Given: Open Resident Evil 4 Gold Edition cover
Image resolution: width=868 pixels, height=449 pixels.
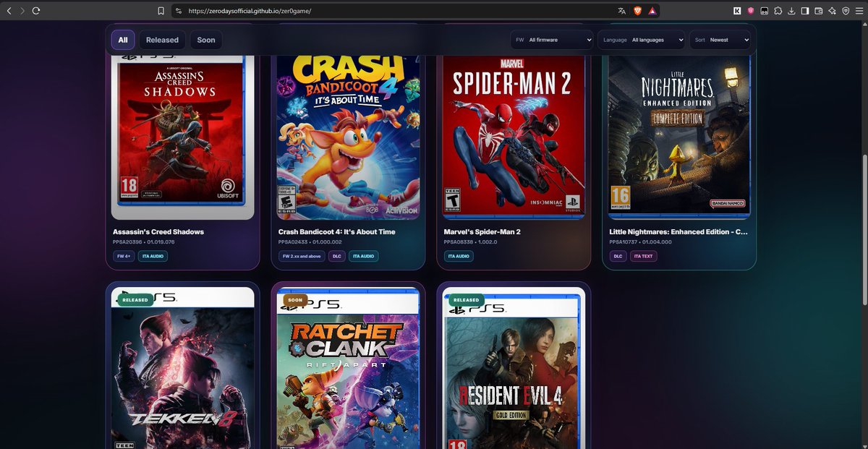Looking at the screenshot, I should coord(514,368).
